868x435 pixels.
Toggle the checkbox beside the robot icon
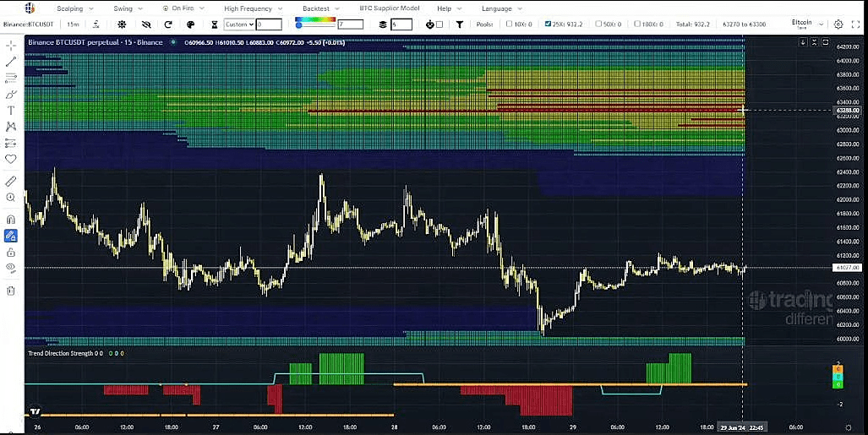point(439,24)
